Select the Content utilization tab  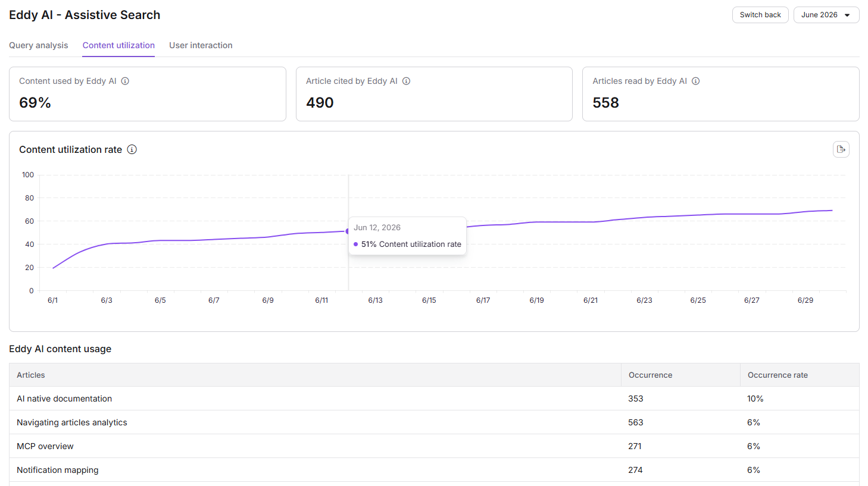(x=118, y=45)
